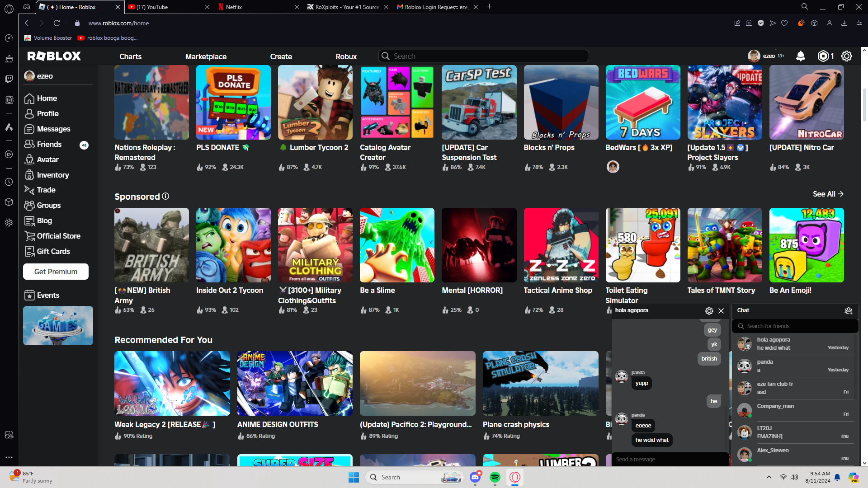Expand the Windows system tray hidden icons
The image size is (868, 488).
[x=769, y=477]
